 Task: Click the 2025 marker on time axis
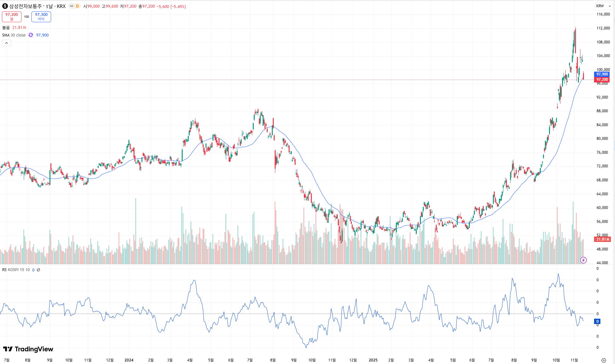pyautogui.click(x=373, y=360)
